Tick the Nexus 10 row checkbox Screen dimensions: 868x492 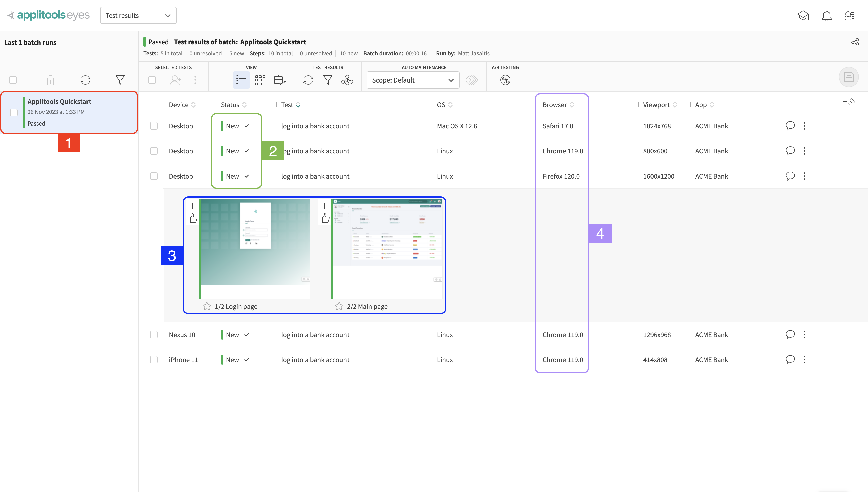pos(154,335)
